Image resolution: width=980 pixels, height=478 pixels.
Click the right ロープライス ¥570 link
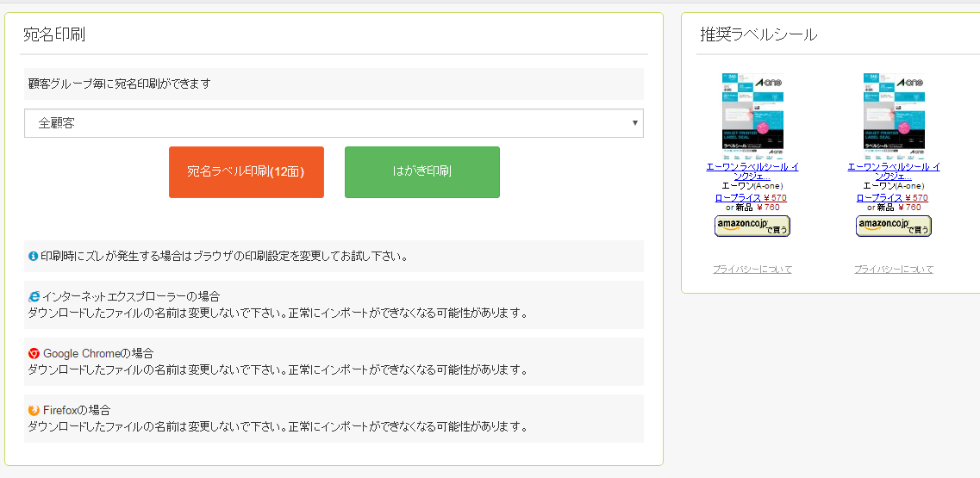pos(892,198)
